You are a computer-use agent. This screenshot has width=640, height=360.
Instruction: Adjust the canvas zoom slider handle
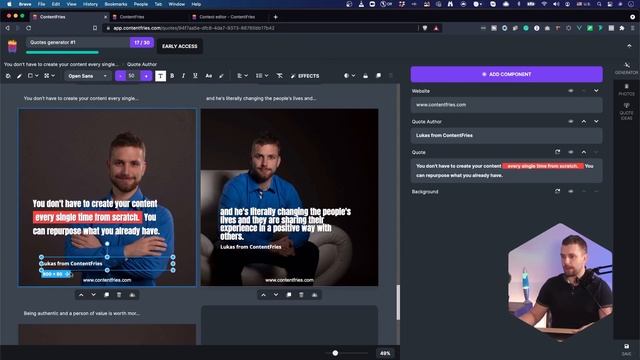335,353
